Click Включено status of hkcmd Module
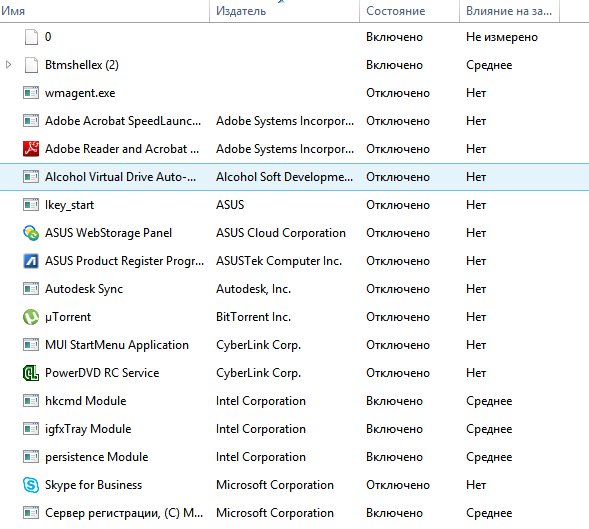The width and height of the screenshot is (589, 529). [394, 401]
